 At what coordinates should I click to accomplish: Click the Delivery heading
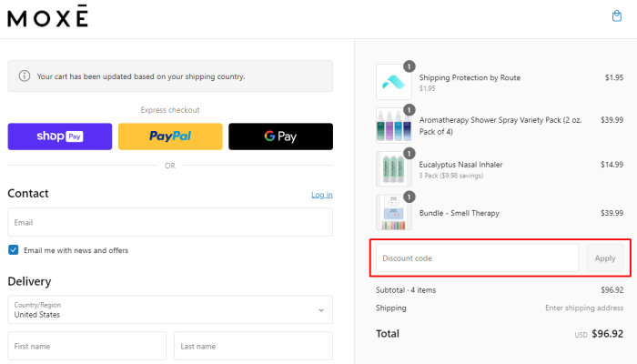point(29,281)
